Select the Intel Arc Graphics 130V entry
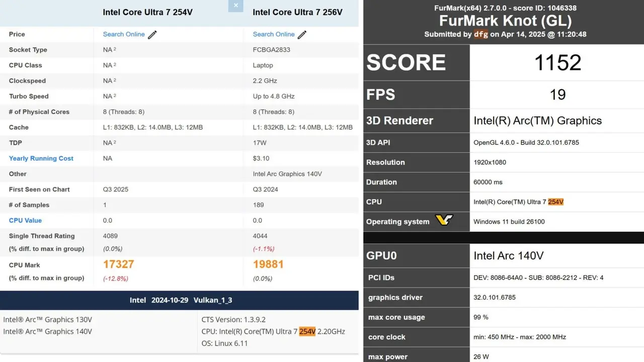The image size is (644, 362). (x=48, y=320)
